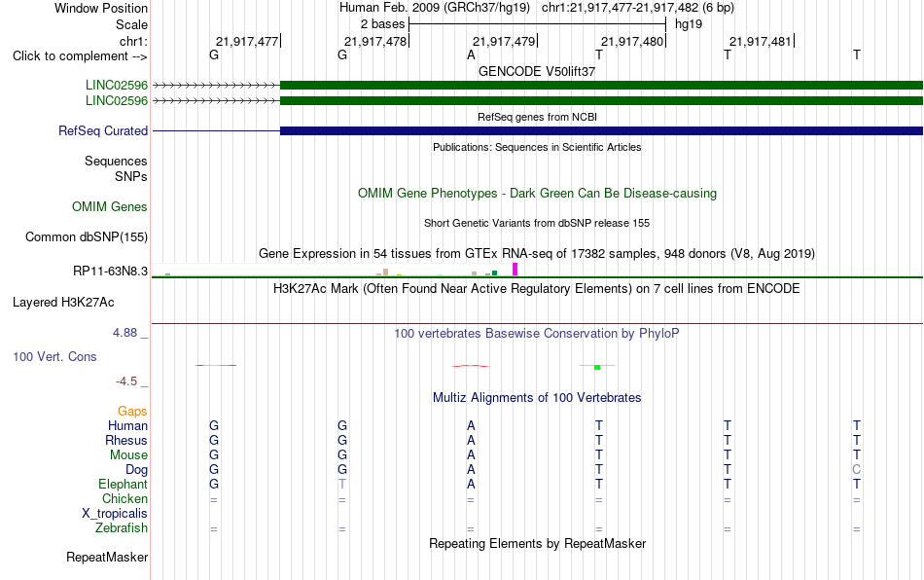
Task: Click Repeating Elements by RepeatMasker title
Action: click(538, 543)
